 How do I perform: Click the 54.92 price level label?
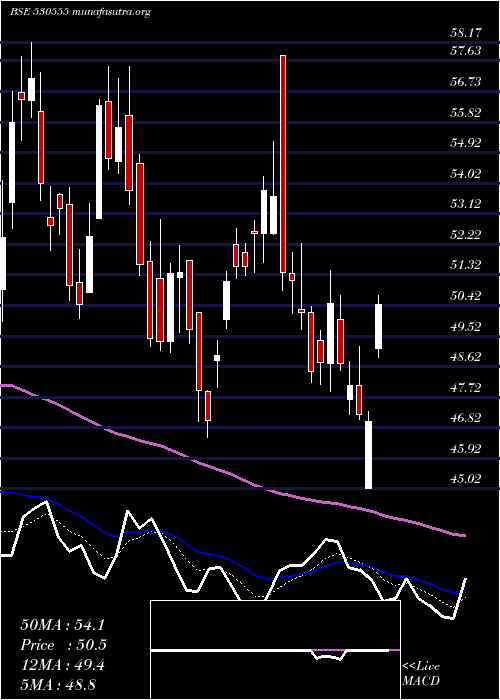[466, 143]
